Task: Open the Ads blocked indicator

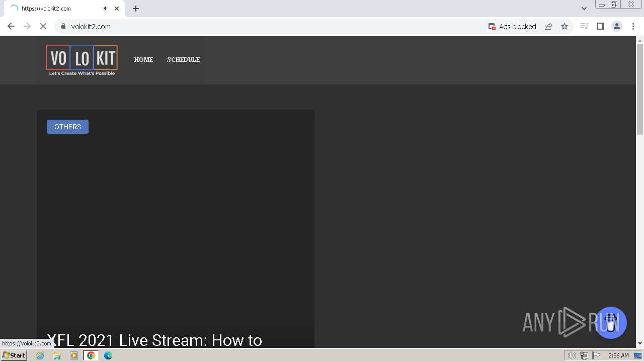Action: (x=512, y=27)
